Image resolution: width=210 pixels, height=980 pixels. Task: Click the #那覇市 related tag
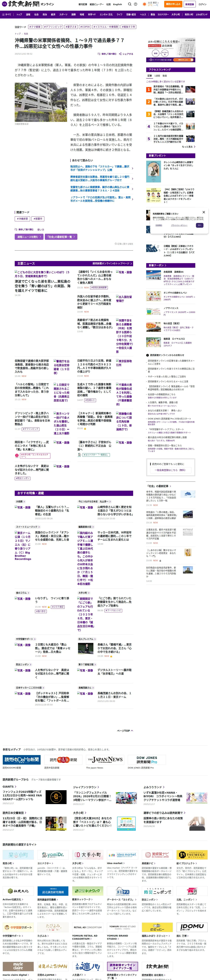(x=38, y=219)
